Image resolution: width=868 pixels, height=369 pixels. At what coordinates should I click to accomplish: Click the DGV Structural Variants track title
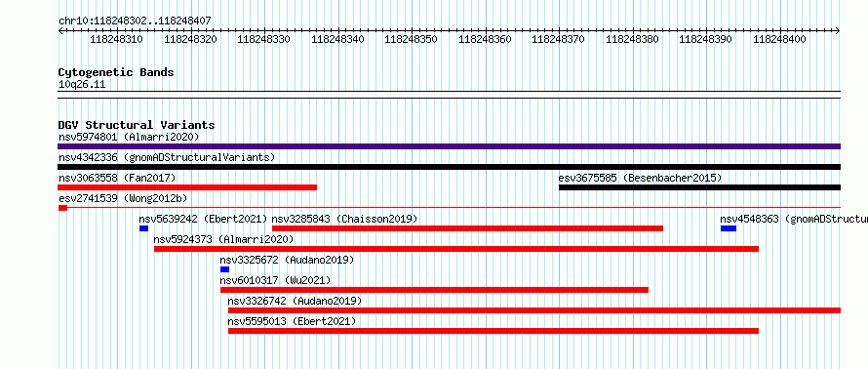137,125
